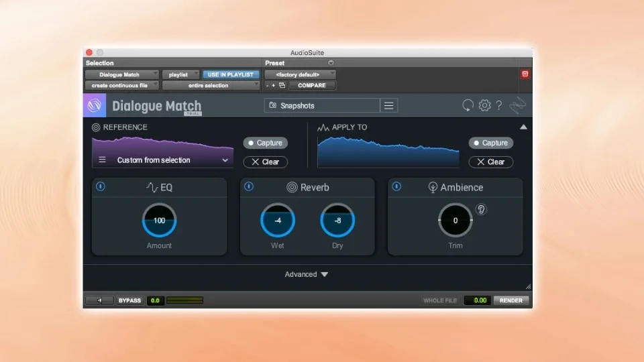644x362 pixels.
Task: Capture the Reference profile
Action: (266, 143)
